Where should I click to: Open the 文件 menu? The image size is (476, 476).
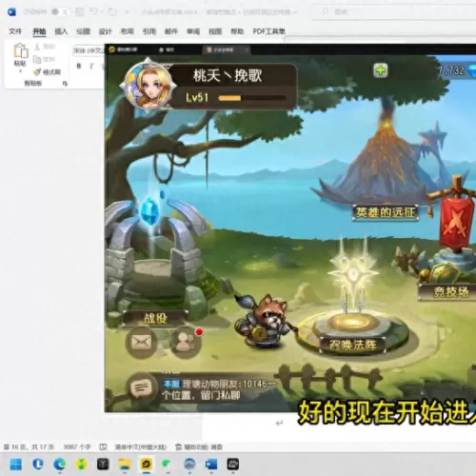(15, 31)
